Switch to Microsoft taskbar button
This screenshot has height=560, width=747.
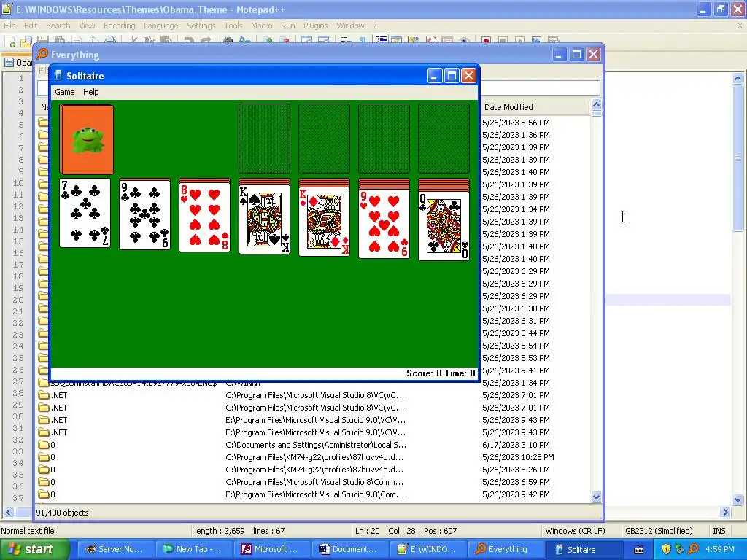click(272, 549)
